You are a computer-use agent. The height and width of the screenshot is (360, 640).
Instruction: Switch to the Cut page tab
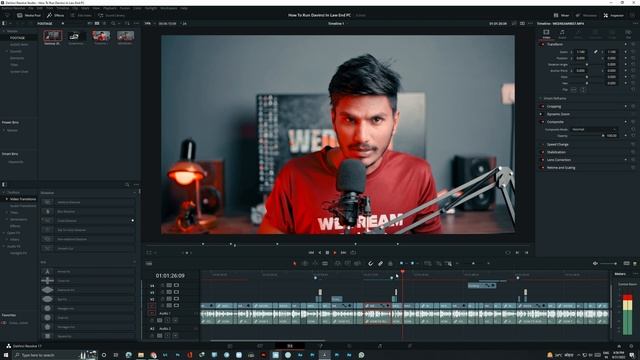click(260, 346)
